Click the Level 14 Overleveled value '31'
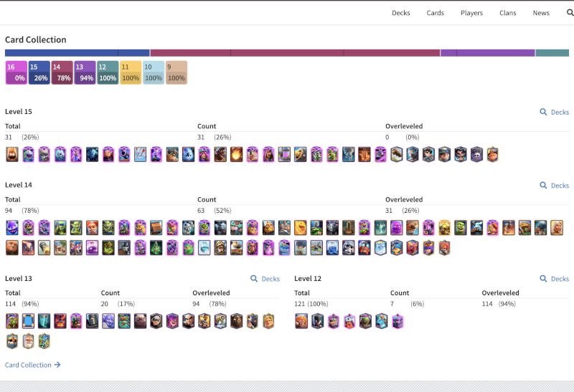 389,211
